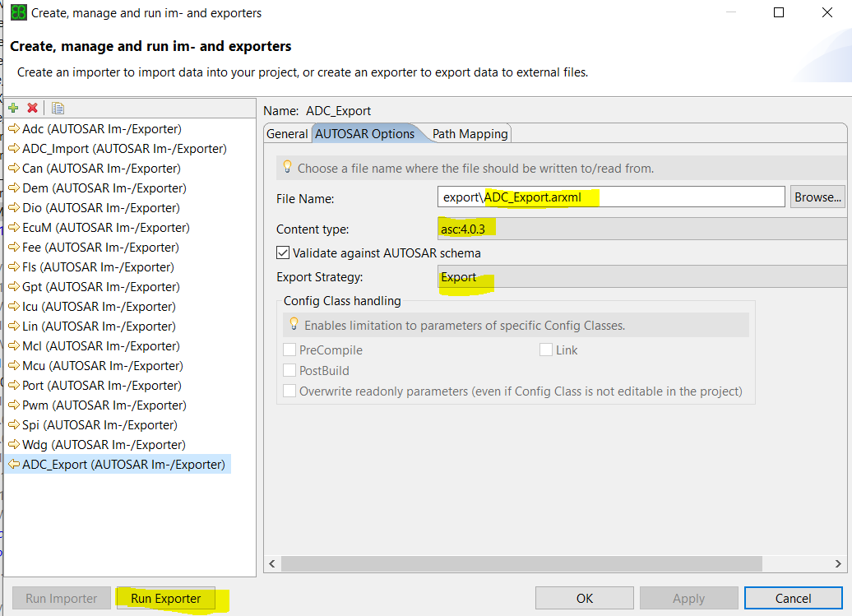Click the lightbulb icon in Config Class handling

[294, 324]
